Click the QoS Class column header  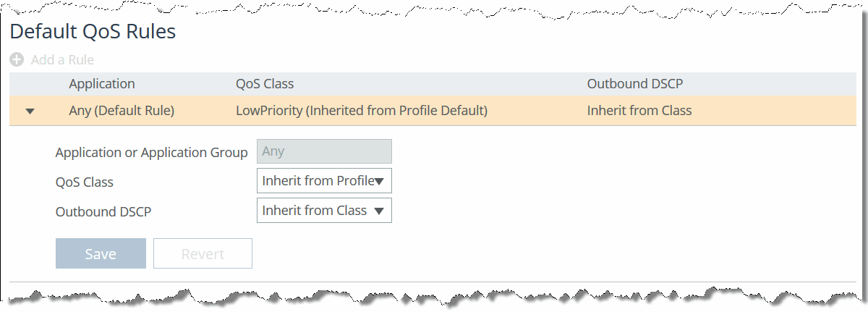(x=265, y=84)
